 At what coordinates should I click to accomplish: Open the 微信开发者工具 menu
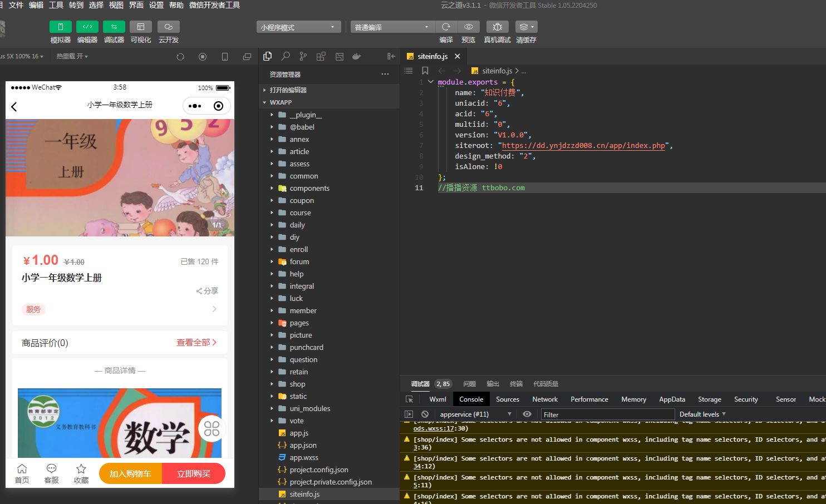tap(214, 5)
